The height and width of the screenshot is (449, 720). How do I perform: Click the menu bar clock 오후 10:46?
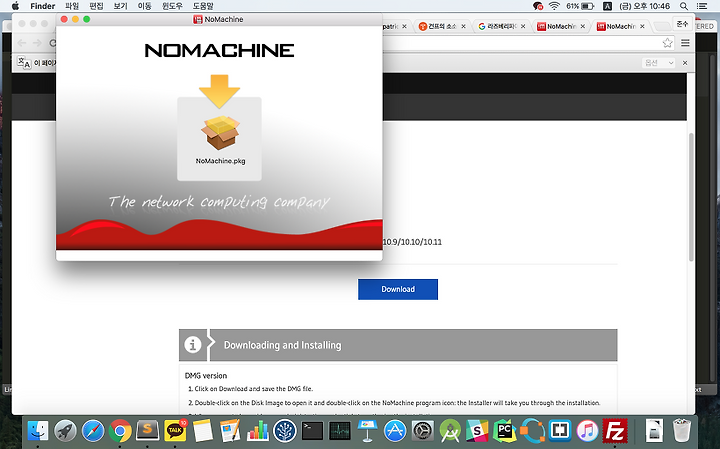coord(645,6)
